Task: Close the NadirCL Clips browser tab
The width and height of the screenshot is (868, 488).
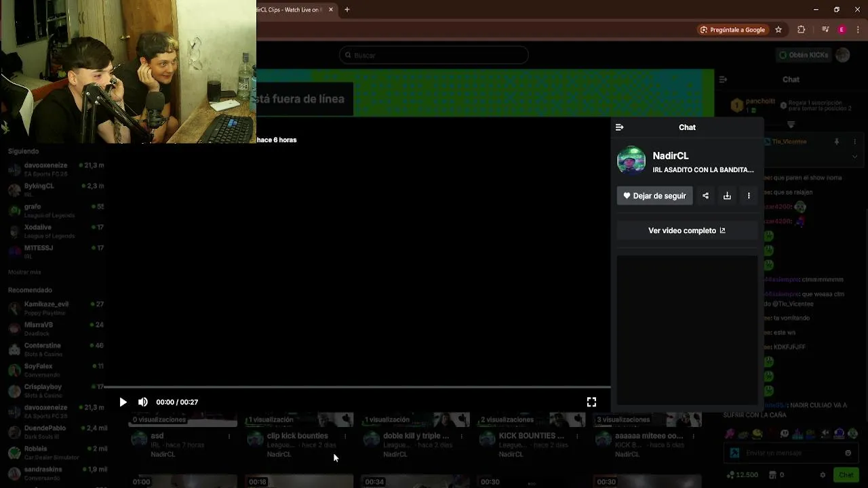Action: [x=331, y=9]
